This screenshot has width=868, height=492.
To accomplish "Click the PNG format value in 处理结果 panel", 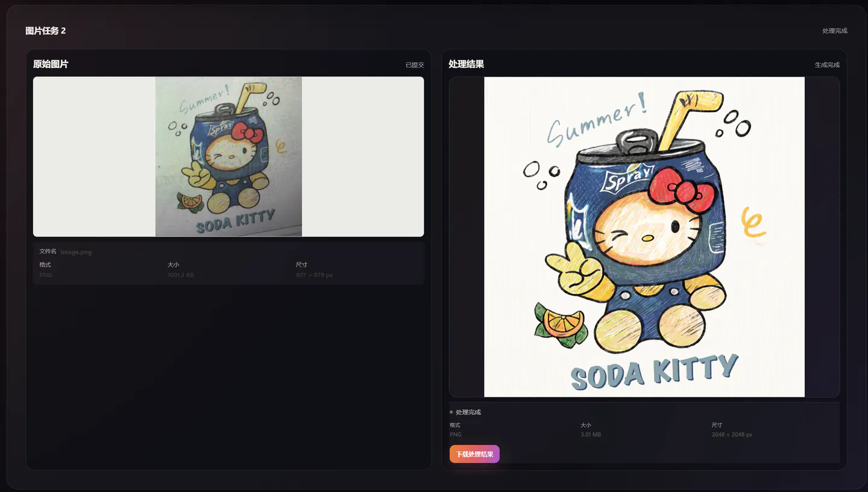I will pos(456,435).
